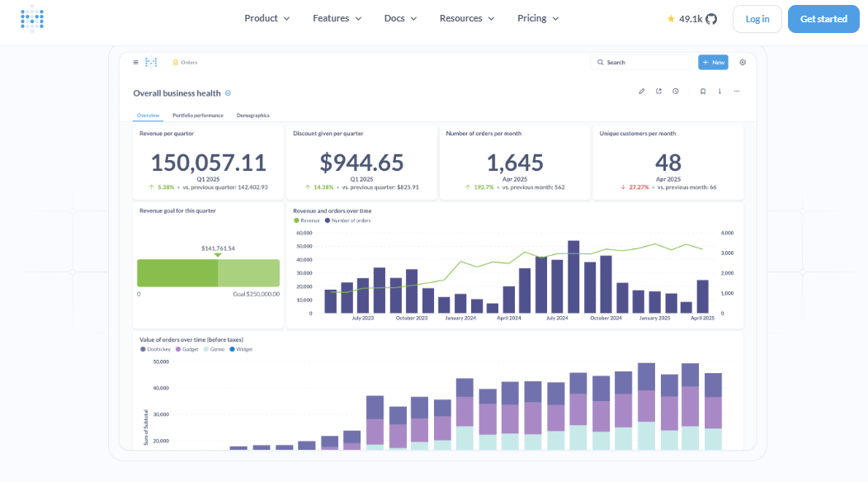Viewport: 868px width, 482px height.
Task: Expand the Product dropdown menu
Action: (267, 18)
